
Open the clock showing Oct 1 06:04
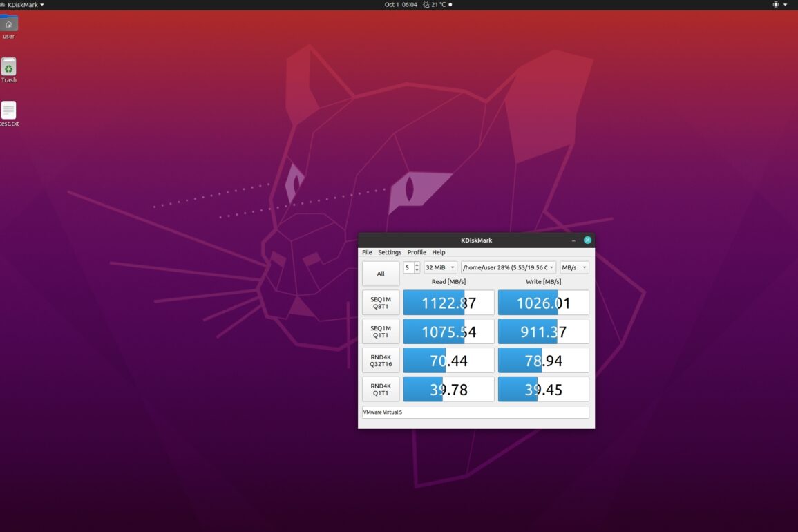tap(401, 4)
